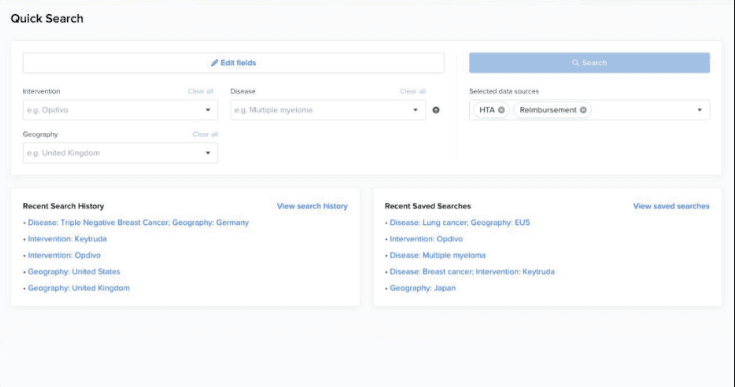Remove the Reimbursement data source tag

coord(583,110)
